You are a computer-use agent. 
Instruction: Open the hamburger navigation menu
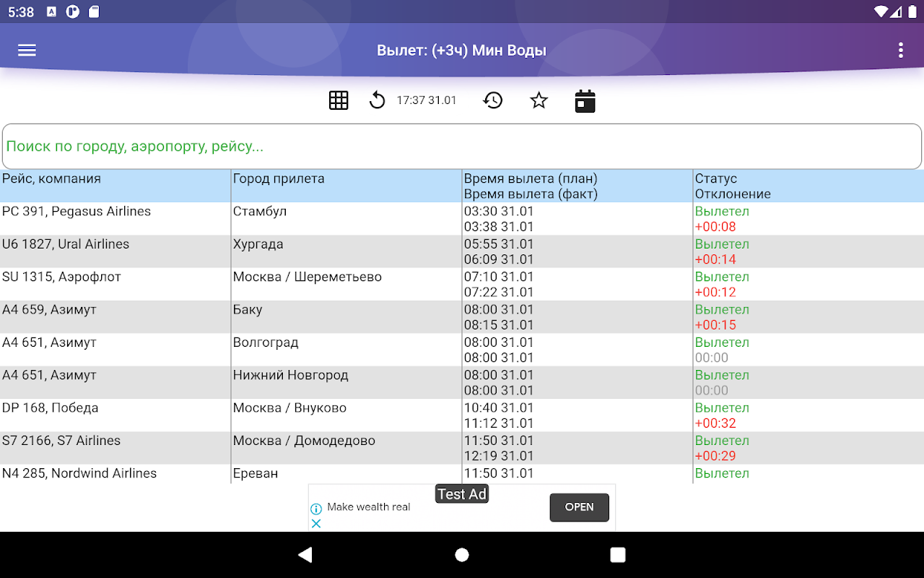(27, 51)
